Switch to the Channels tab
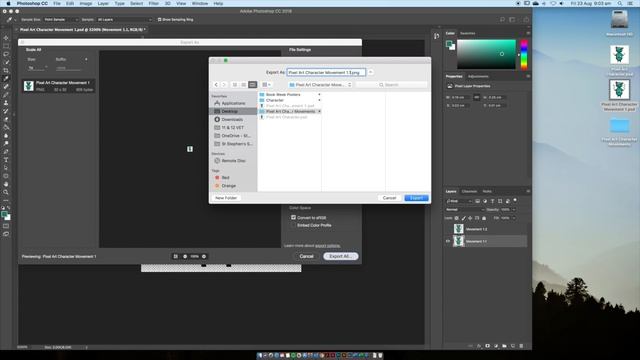 click(469, 191)
